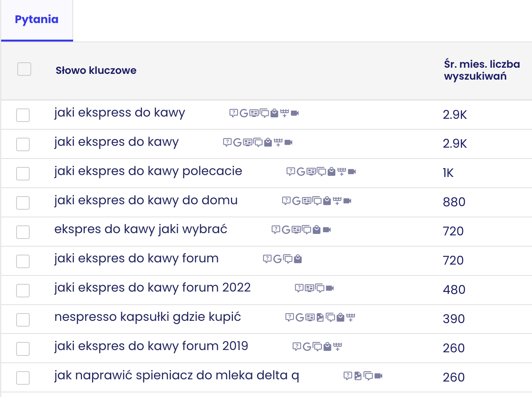Viewport: 532px width, 397px height.
Task: Click news monitor icon for 'jaki ekspres do kawy' row
Action: pos(248,142)
